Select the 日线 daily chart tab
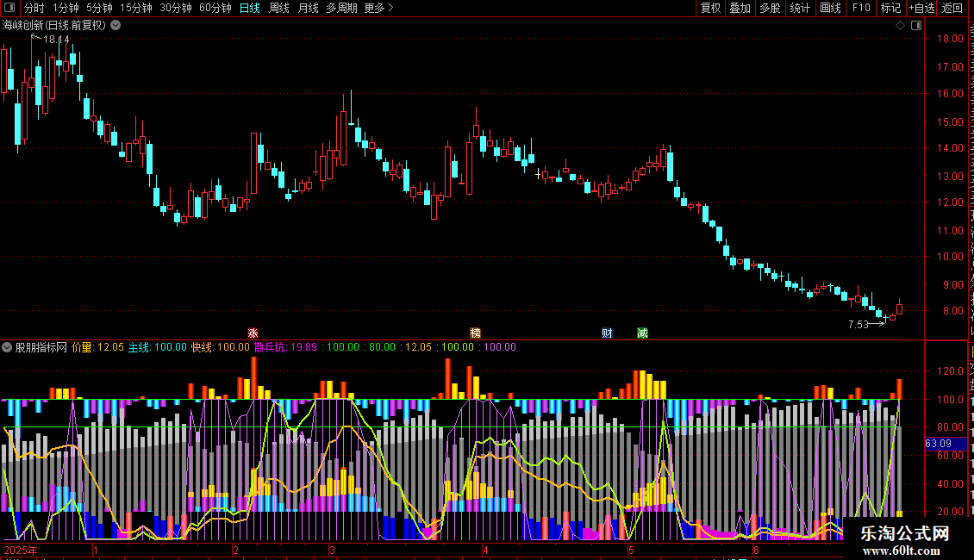The image size is (974, 560). [x=250, y=8]
